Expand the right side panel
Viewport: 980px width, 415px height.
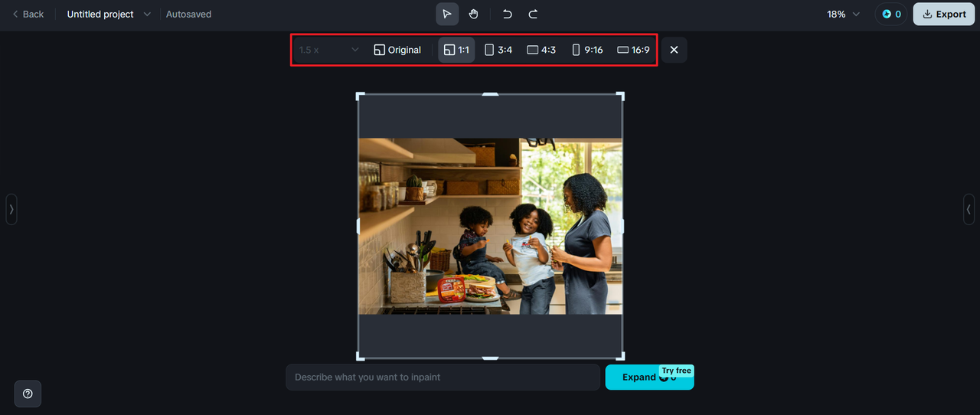point(969,209)
